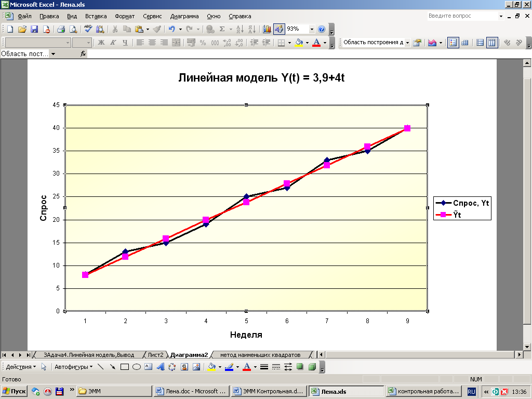Select the Rectangle shape tool
Screen dimensions: 532x399
point(124,367)
